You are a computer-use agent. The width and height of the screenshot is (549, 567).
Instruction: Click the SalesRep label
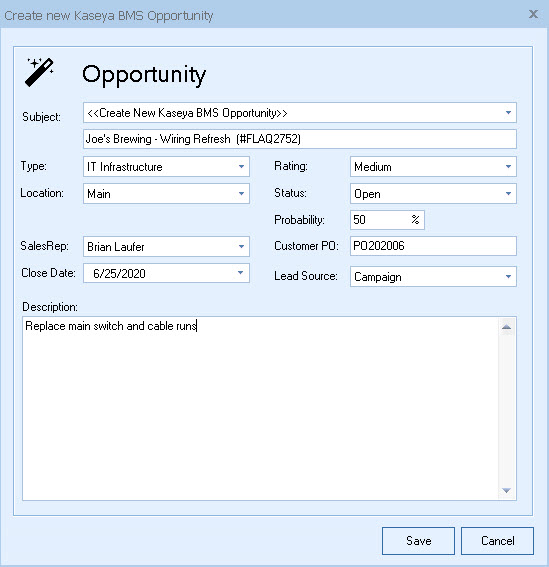(44, 246)
